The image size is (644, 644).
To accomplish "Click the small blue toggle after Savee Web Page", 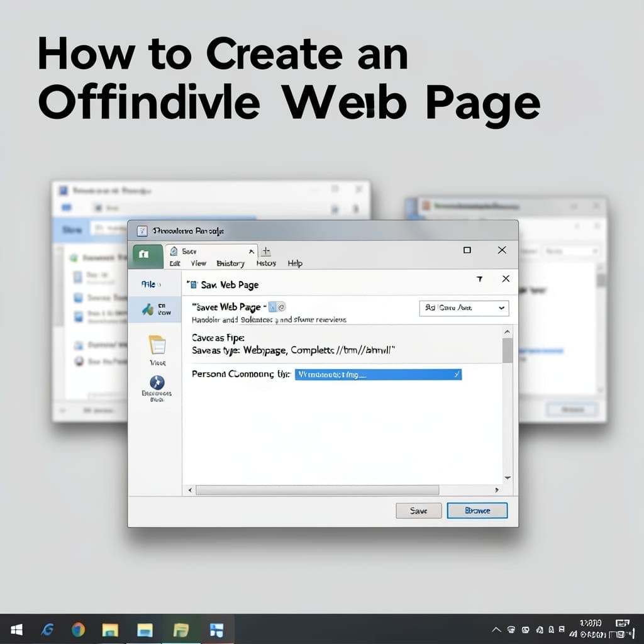I will pos(277,307).
